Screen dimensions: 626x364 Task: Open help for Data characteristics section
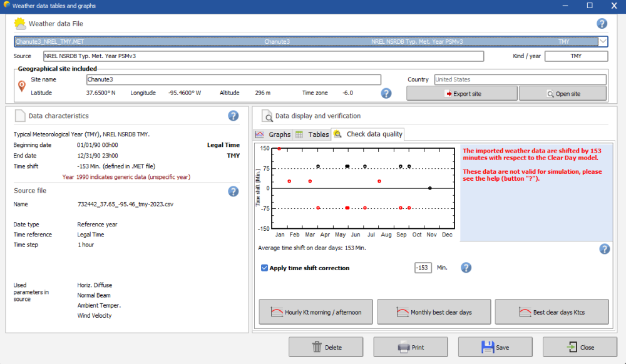coord(233,116)
